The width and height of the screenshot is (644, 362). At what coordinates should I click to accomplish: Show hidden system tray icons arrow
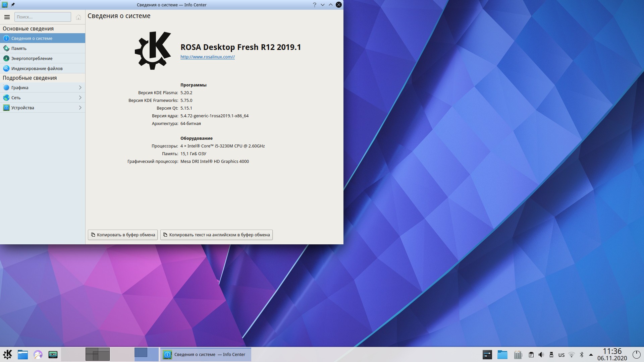[591, 355]
